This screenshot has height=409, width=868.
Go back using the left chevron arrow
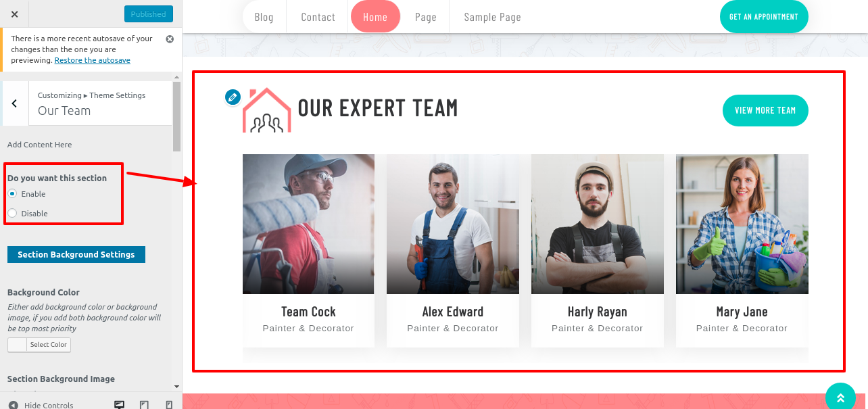[x=15, y=103]
